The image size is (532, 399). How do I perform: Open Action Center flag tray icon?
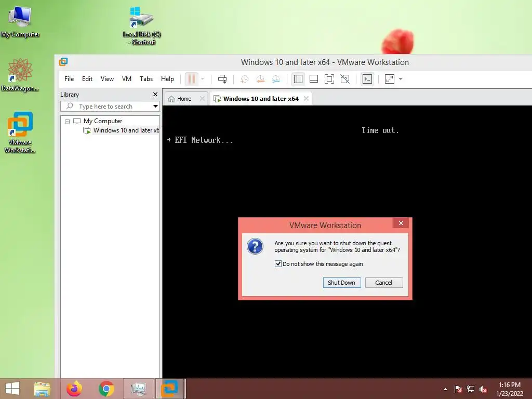458,389
